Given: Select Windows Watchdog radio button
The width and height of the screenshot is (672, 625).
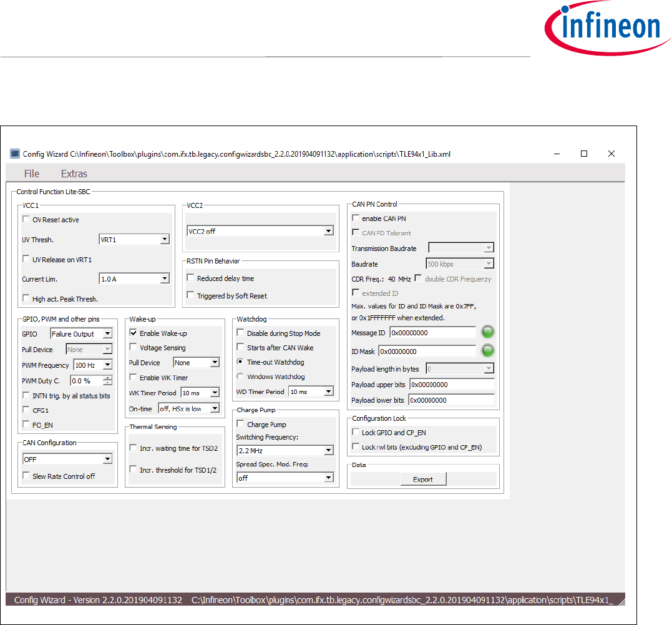Looking at the screenshot, I should pyautogui.click(x=240, y=376).
